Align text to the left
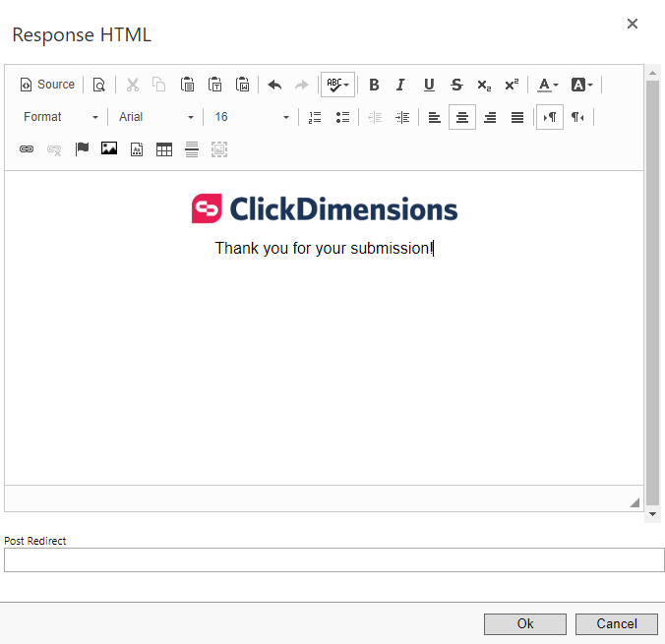The image size is (665, 644). tap(434, 117)
